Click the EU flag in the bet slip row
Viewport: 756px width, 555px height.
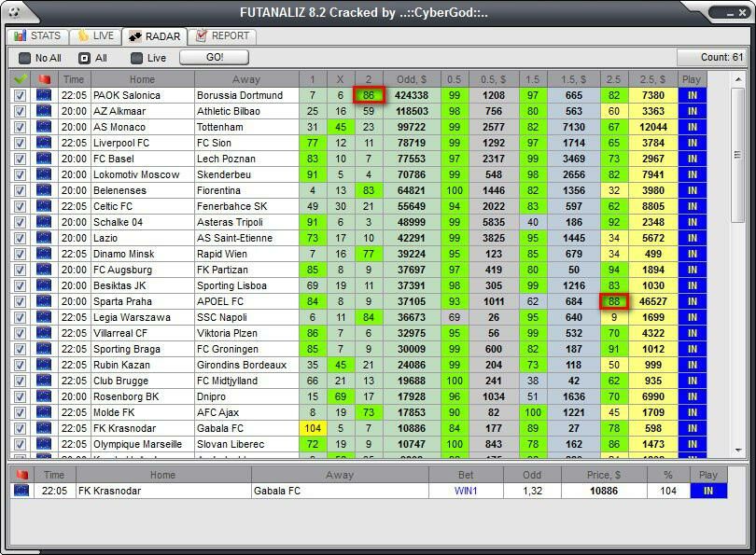click(x=21, y=491)
